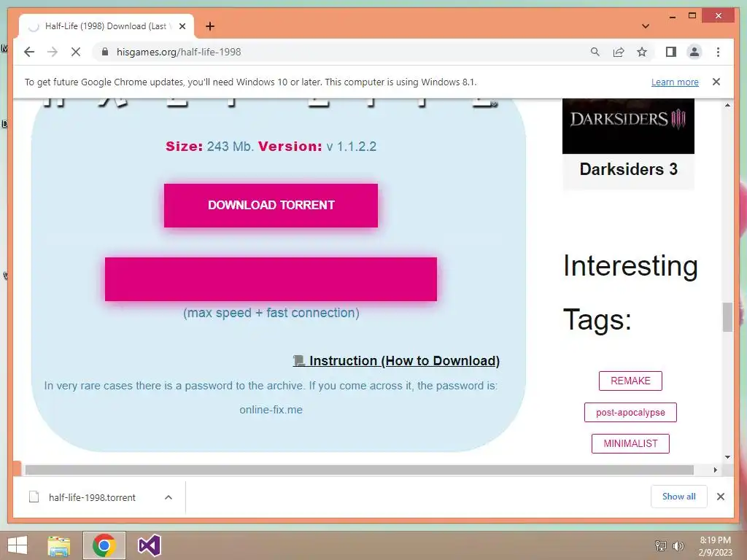Open a new tab with the plus button
Screen dimensions: 747x560
pos(209,26)
